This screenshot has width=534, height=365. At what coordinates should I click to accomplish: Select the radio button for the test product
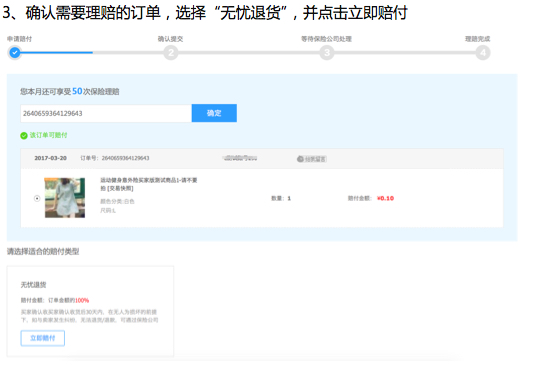pos(37,198)
